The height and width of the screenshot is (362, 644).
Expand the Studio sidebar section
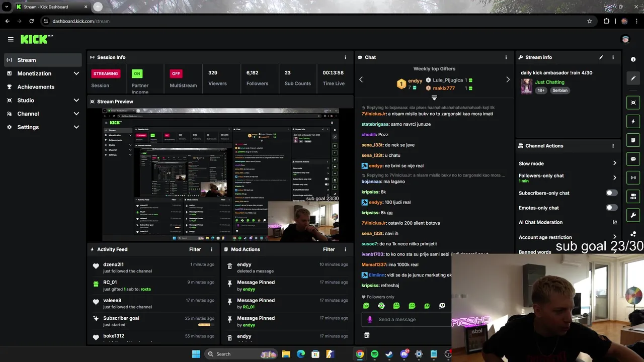click(x=76, y=101)
